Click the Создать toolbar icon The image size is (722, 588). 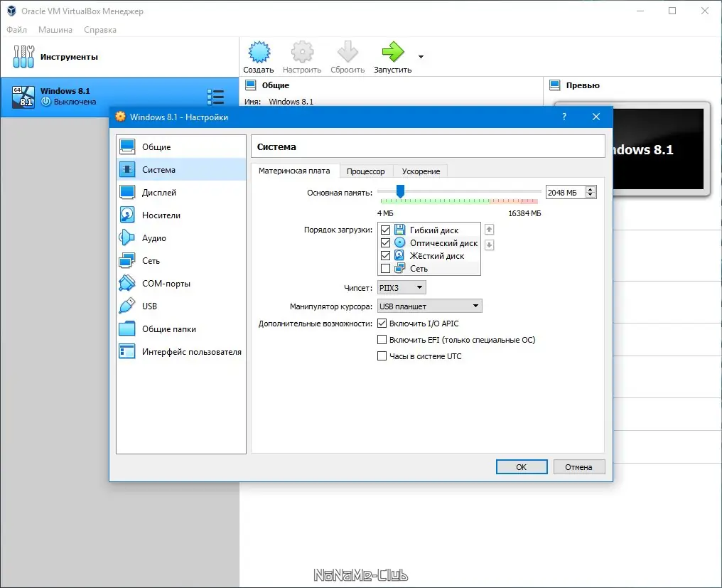259,51
